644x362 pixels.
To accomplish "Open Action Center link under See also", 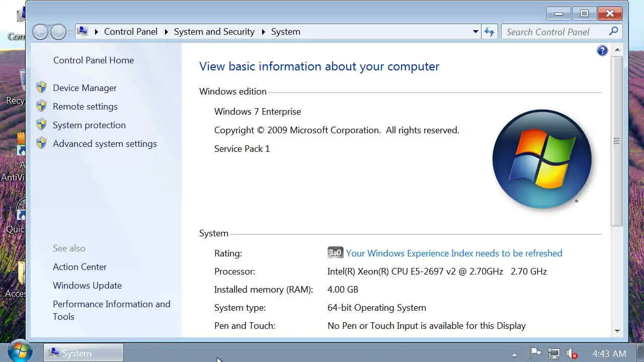I will coord(79,266).
